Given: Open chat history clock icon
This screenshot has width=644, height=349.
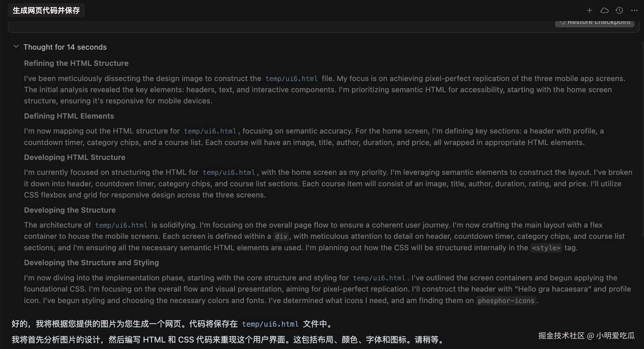Looking at the screenshot, I should click(x=619, y=11).
